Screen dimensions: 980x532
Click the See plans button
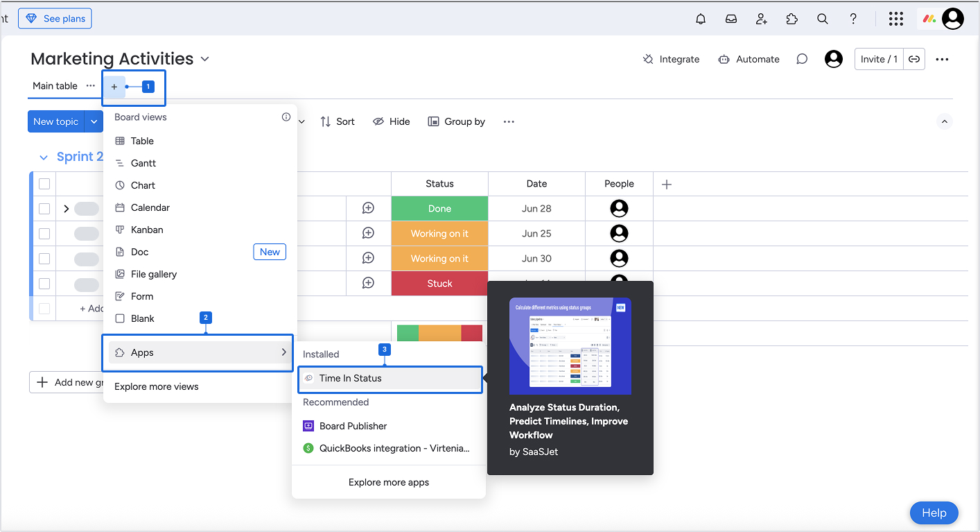click(x=55, y=19)
